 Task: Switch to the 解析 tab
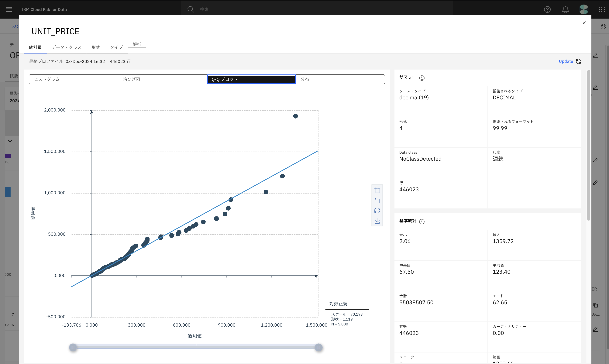pos(137,44)
